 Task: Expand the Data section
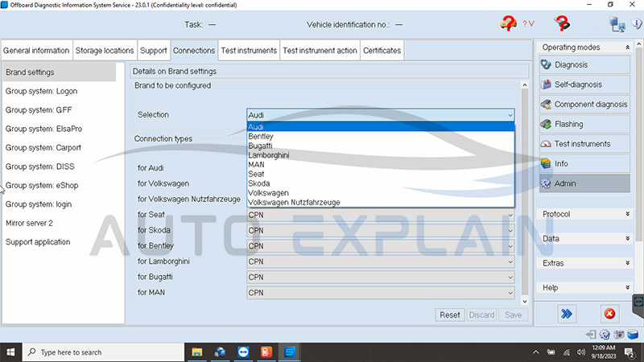[628, 238]
